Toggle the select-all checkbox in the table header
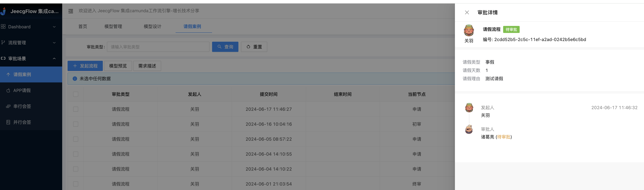Image resolution: width=644 pixels, height=190 pixels. pyautogui.click(x=76, y=94)
